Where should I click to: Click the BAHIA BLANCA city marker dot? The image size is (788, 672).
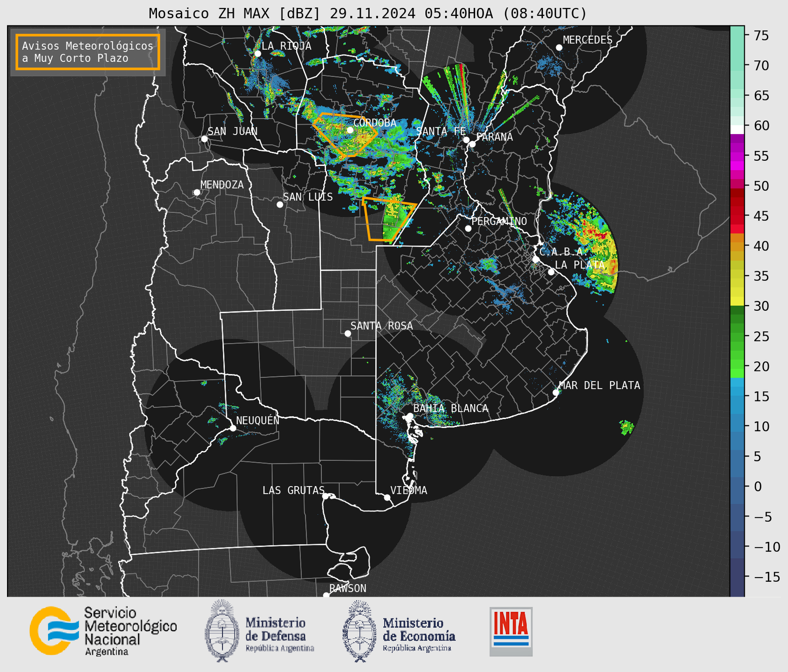coord(410,416)
